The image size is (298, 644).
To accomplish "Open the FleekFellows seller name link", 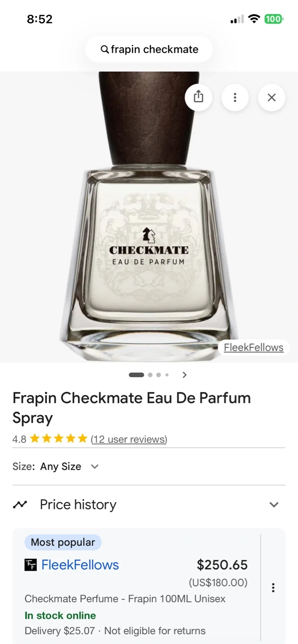I will pyautogui.click(x=80, y=565).
